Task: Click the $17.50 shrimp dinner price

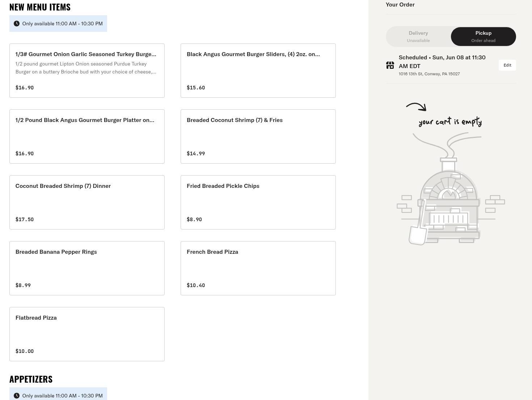Action: [x=25, y=219]
